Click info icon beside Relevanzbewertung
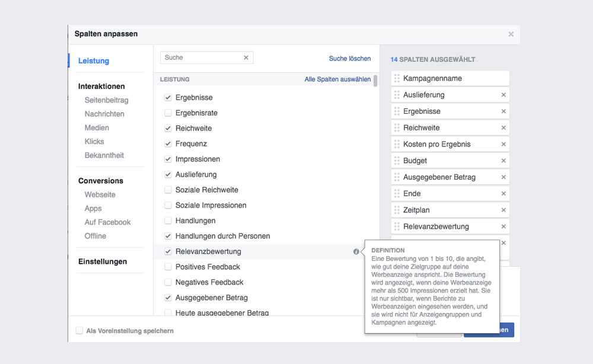 356,251
